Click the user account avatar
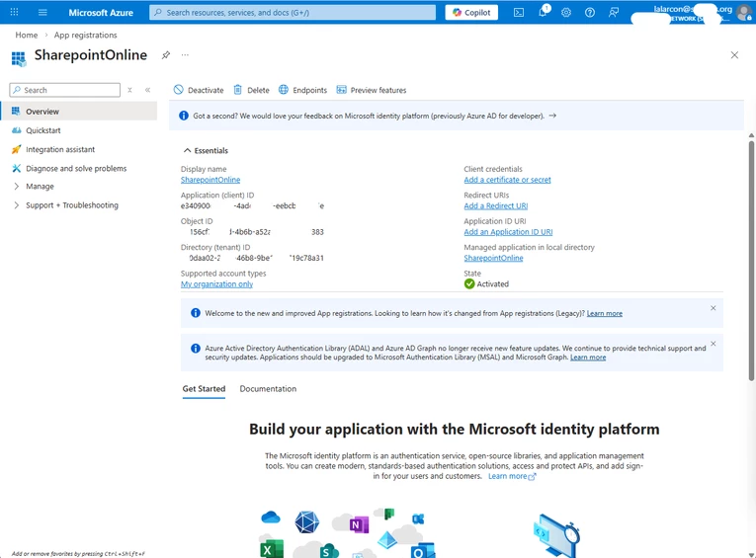The width and height of the screenshot is (756, 558). click(744, 13)
